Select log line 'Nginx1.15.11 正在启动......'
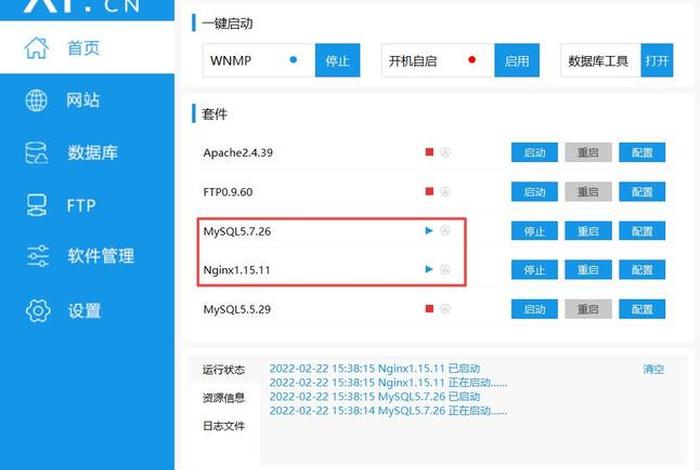 (x=388, y=383)
